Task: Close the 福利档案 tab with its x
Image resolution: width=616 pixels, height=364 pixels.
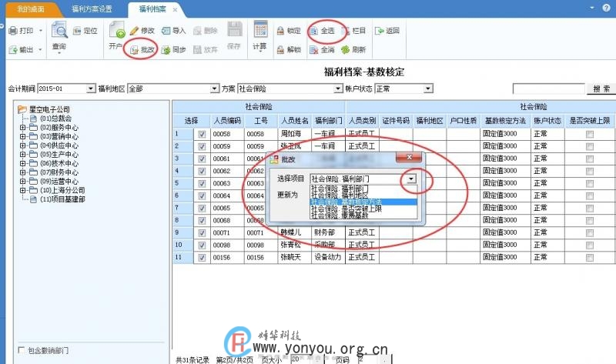Action: pos(176,10)
